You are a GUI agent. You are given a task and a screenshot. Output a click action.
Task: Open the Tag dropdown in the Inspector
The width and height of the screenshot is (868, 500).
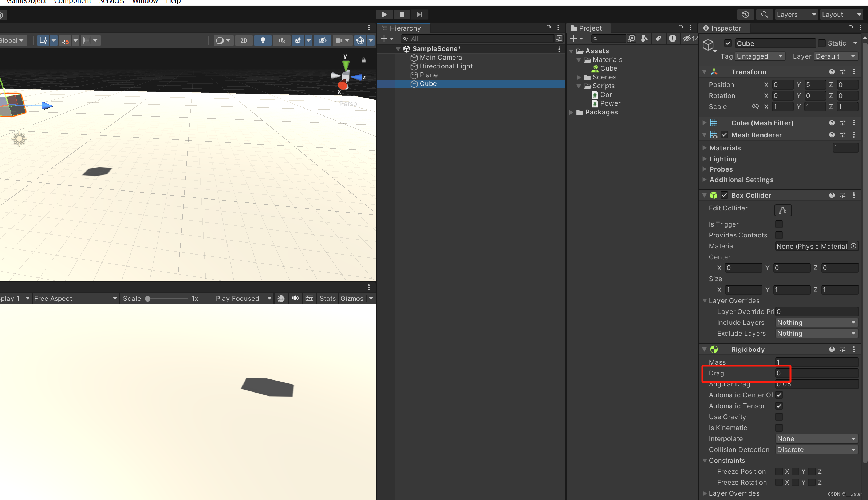pyautogui.click(x=759, y=56)
